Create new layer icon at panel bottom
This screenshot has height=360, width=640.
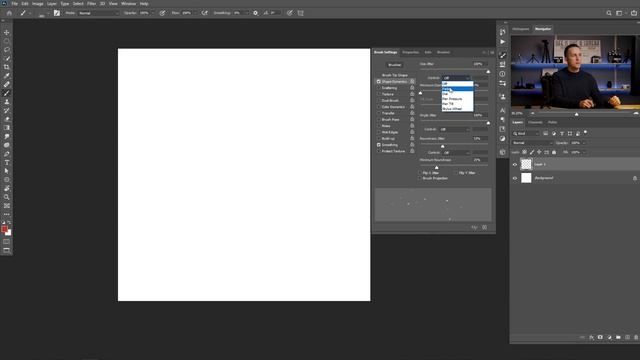click(x=627, y=338)
